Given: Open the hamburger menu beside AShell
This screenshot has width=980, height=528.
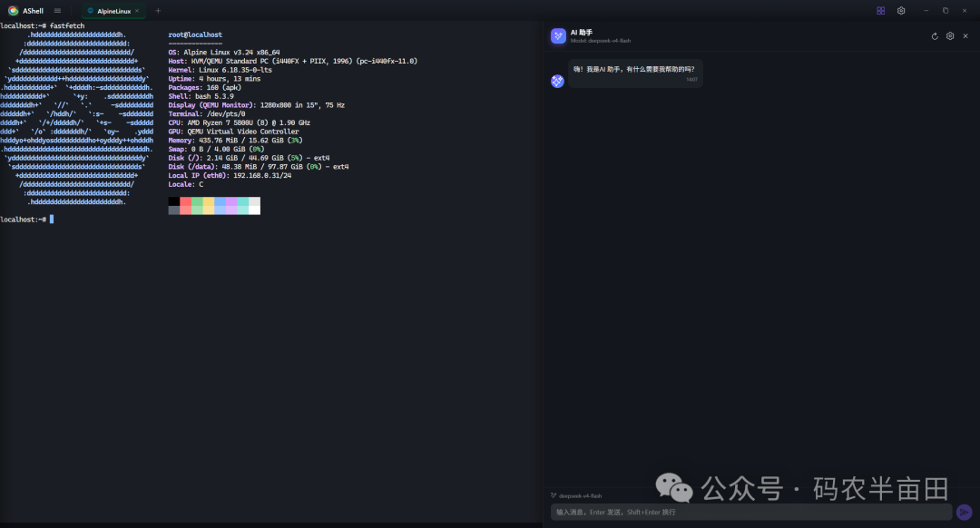Looking at the screenshot, I should (x=57, y=11).
